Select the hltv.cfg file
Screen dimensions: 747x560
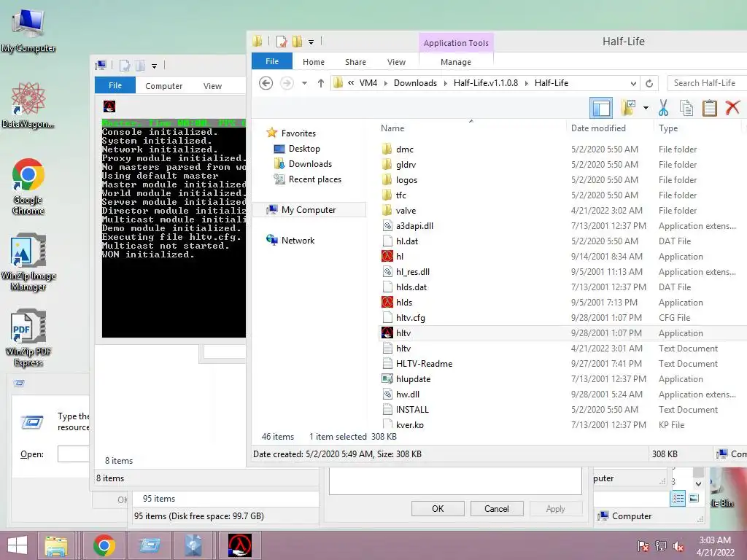click(410, 318)
